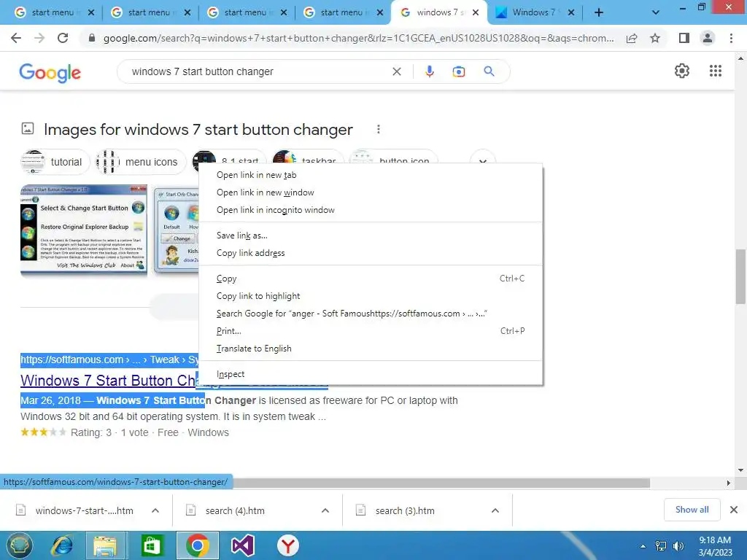
Task: Choose Open link in new window
Action: [x=371, y=192]
